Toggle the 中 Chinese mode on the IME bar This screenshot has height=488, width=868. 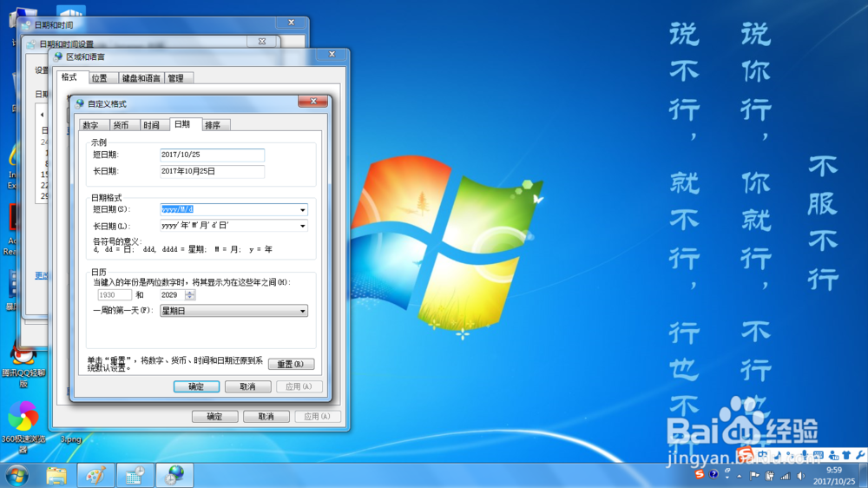tap(762, 455)
